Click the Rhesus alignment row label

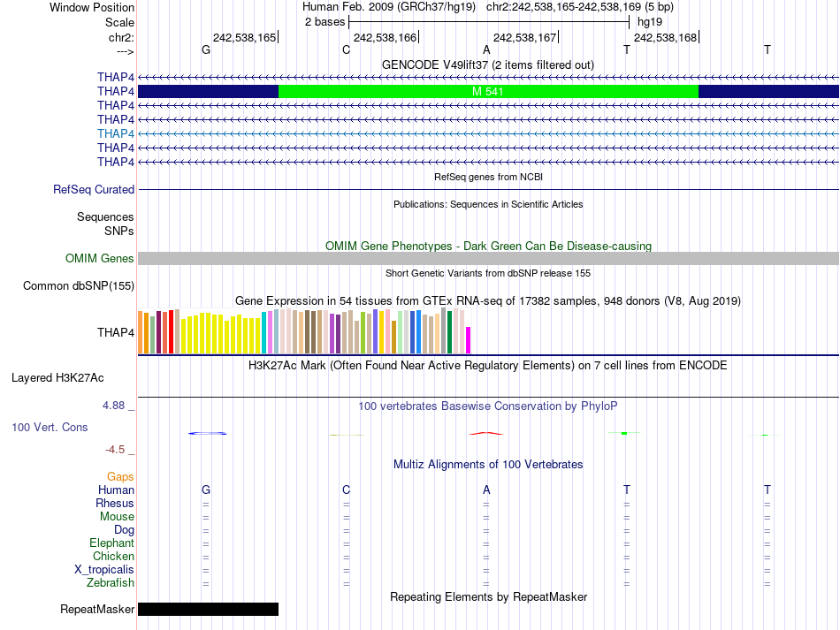(115, 503)
